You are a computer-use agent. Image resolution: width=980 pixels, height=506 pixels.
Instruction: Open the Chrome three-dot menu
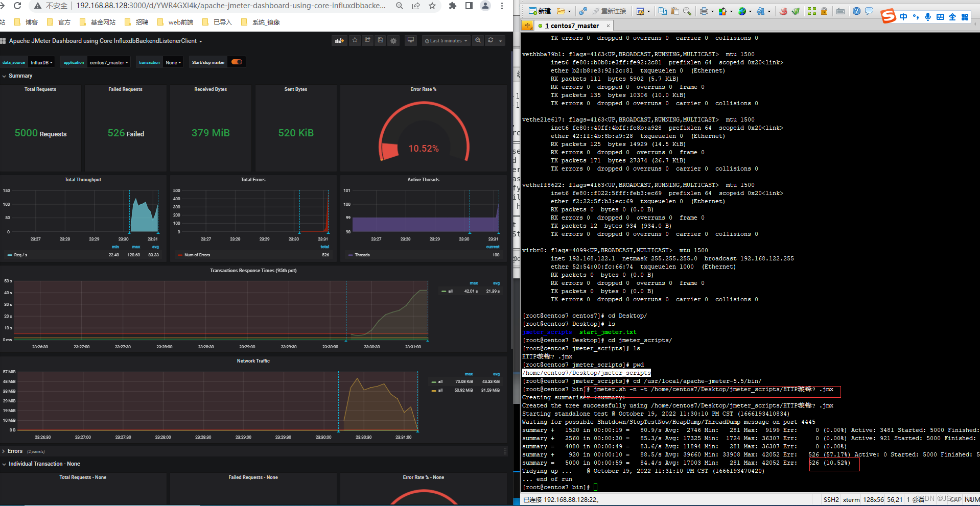pos(502,6)
